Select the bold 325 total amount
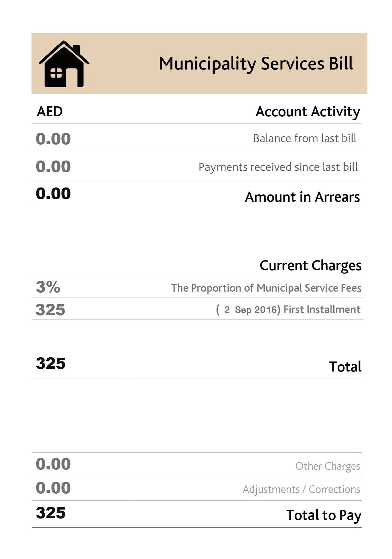392x559 pixels. point(51,364)
